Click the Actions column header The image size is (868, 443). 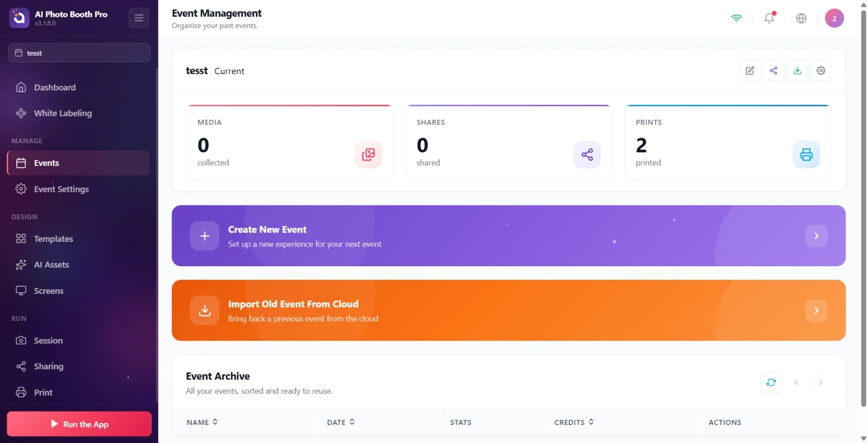[725, 422]
